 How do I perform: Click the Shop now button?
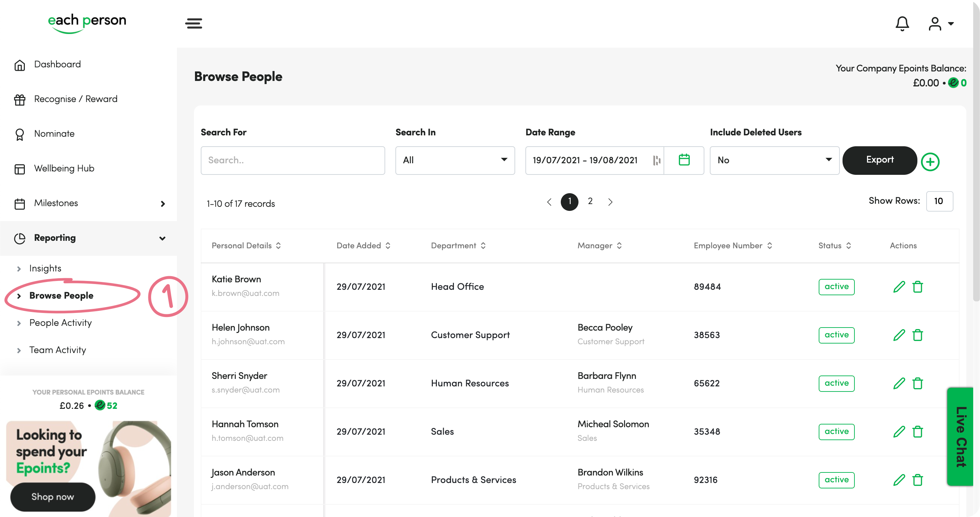52,497
